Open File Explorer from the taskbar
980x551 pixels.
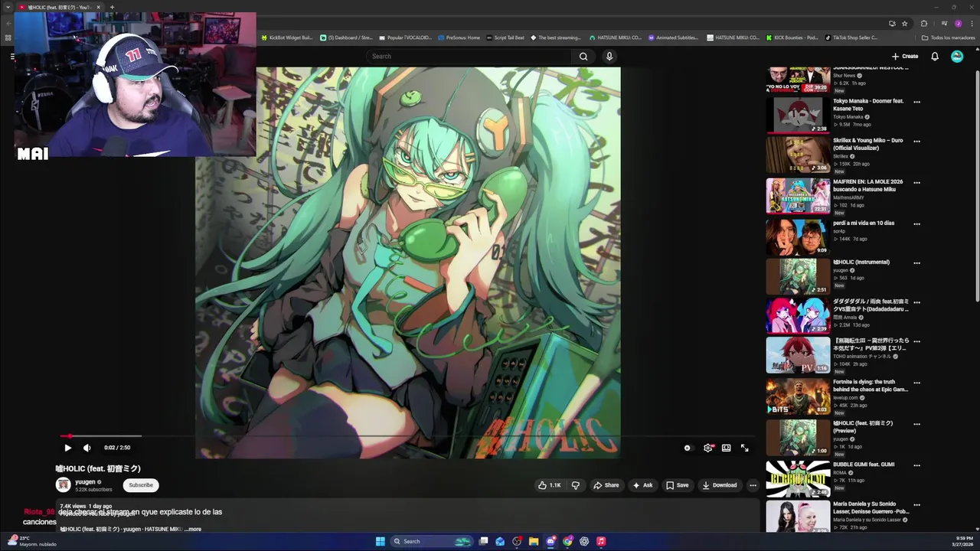[x=534, y=541]
